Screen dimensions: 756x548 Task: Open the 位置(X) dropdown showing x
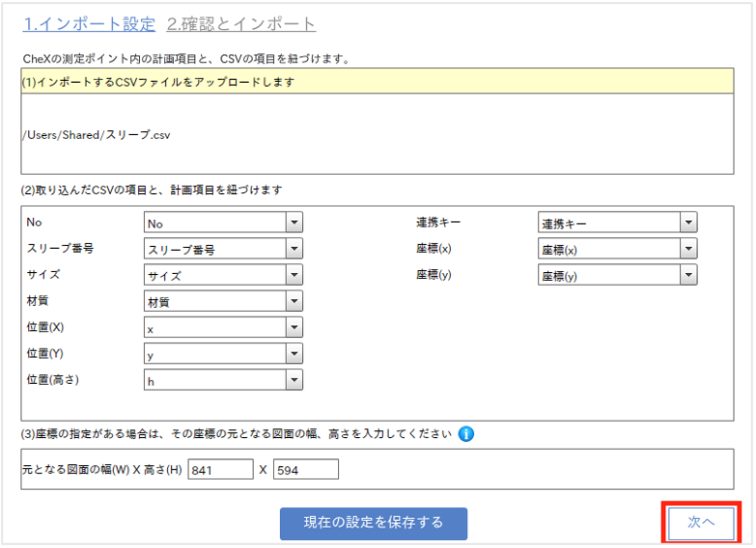tap(223, 328)
